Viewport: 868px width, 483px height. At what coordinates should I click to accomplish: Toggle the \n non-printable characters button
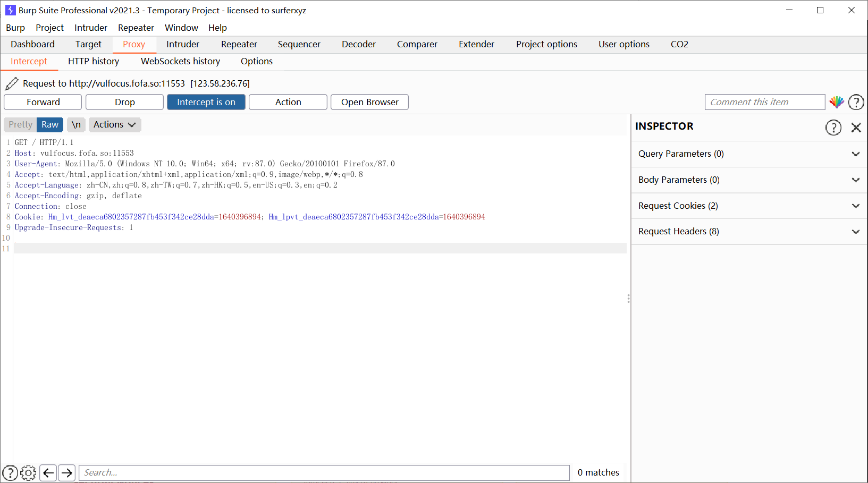(x=76, y=124)
